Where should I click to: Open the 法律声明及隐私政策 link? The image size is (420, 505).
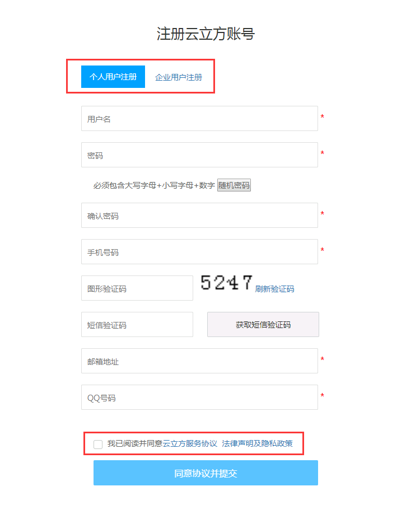[257, 443]
